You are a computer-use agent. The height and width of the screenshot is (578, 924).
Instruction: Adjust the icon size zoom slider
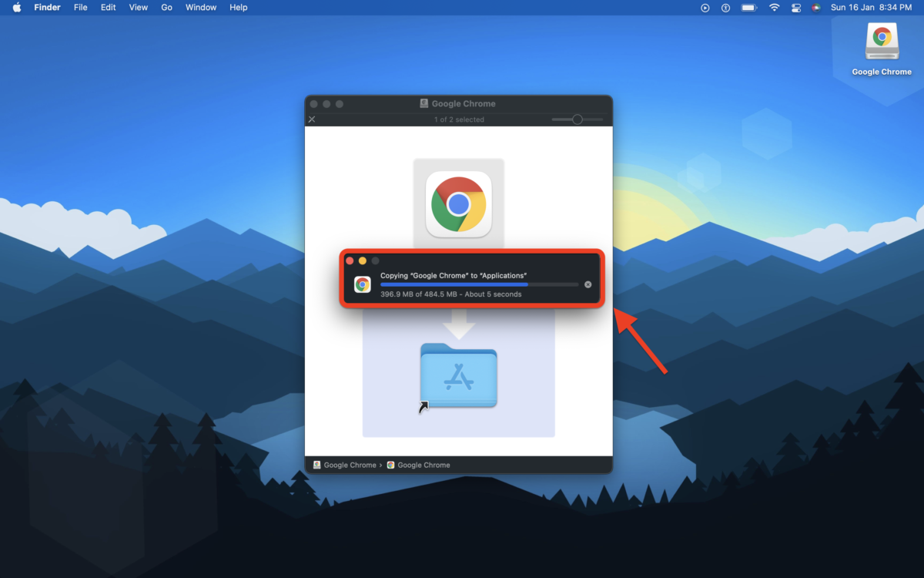pos(576,119)
